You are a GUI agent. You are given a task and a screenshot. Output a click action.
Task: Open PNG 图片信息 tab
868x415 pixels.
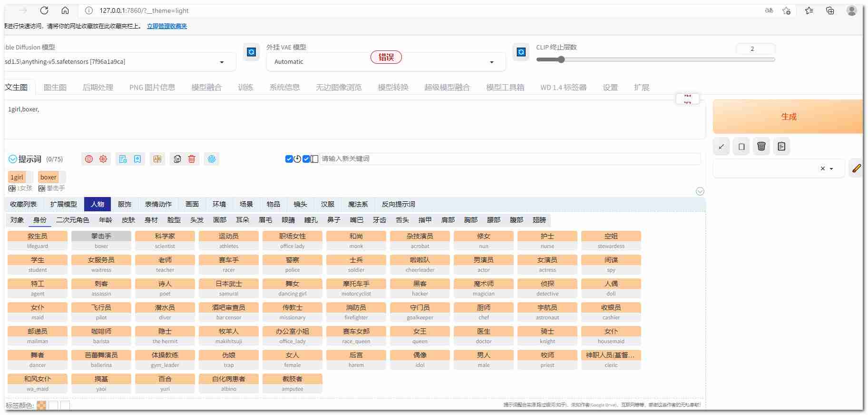pos(152,87)
